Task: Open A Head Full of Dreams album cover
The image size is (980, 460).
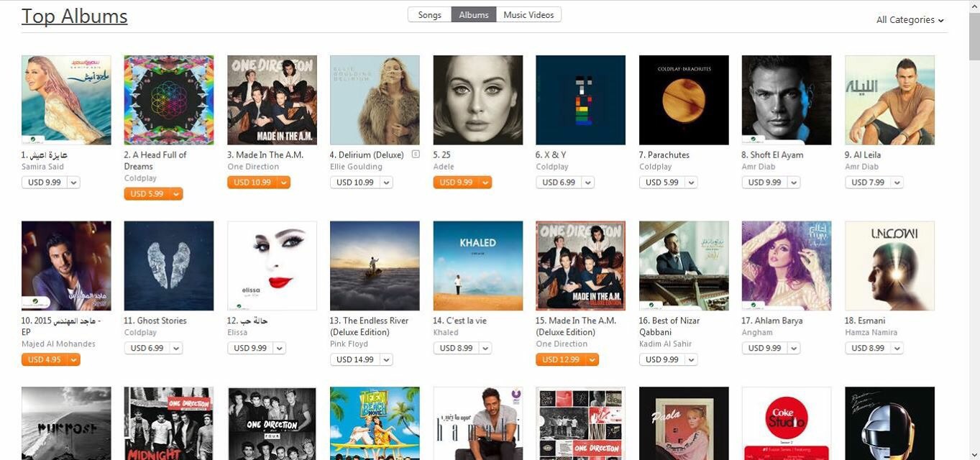Action: click(169, 100)
